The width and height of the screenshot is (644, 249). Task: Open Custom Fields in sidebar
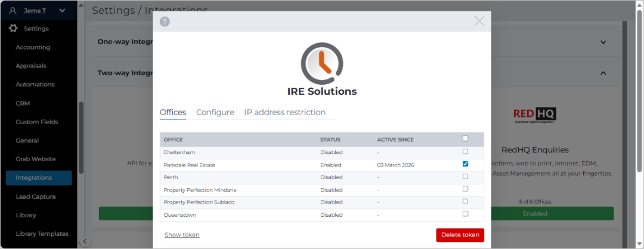[36, 122]
